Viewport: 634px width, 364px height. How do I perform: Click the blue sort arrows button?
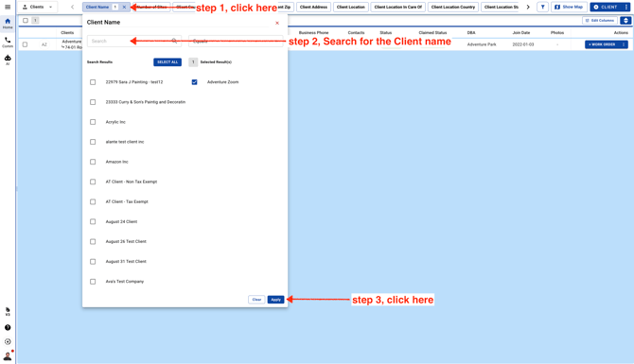pyautogui.click(x=625, y=20)
